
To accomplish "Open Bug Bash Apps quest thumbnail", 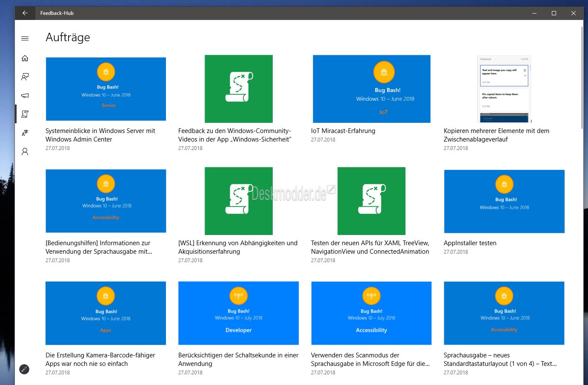I will tap(106, 313).
